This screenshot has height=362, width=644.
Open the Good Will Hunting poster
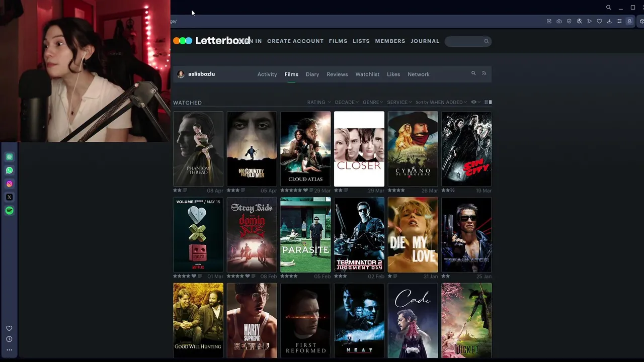coord(198,320)
